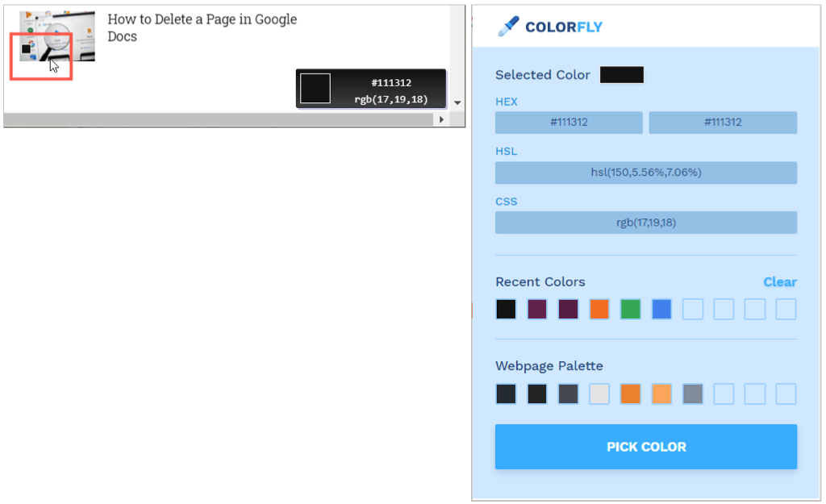This screenshot has height=504, width=826.
Task: Select the dark orange swatch in Webpage Palette
Action: tap(630, 394)
